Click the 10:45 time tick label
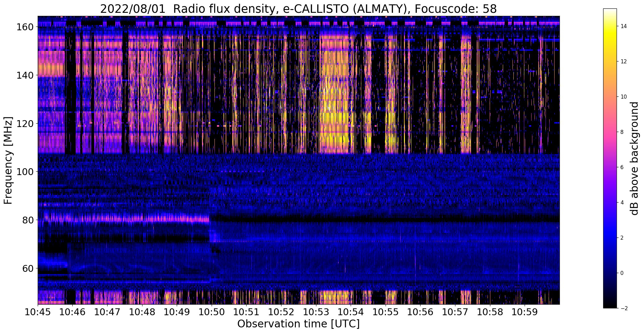The height and width of the screenshot is (333, 644). [38, 312]
